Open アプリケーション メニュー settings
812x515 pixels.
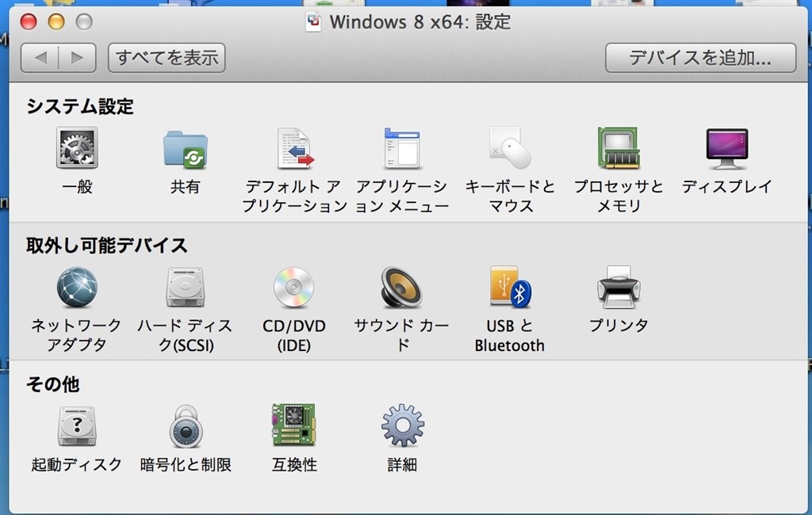coord(402,151)
